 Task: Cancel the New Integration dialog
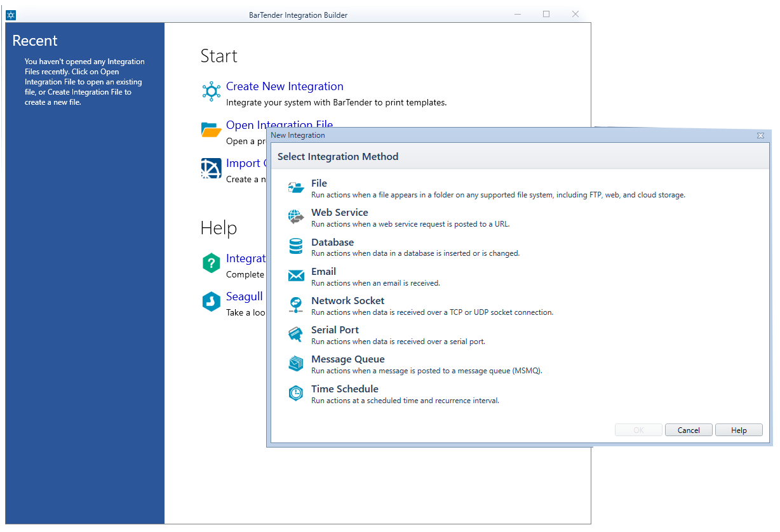(x=689, y=430)
